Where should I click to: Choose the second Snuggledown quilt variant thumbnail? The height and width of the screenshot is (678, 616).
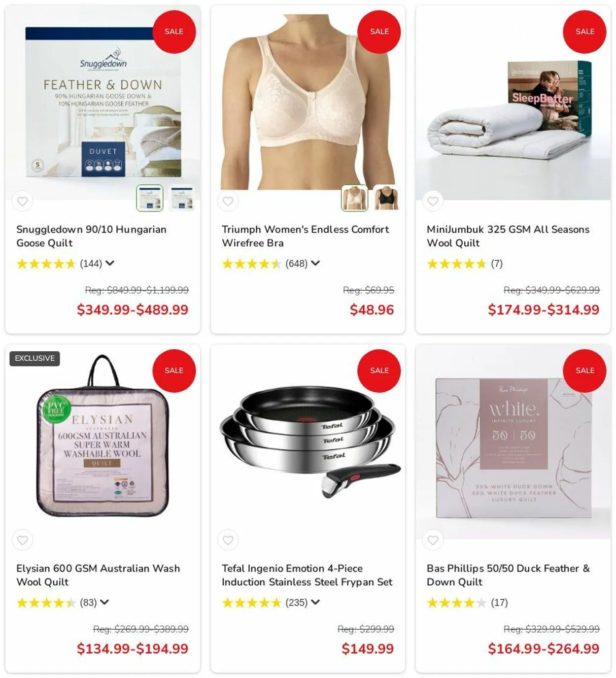point(181,198)
